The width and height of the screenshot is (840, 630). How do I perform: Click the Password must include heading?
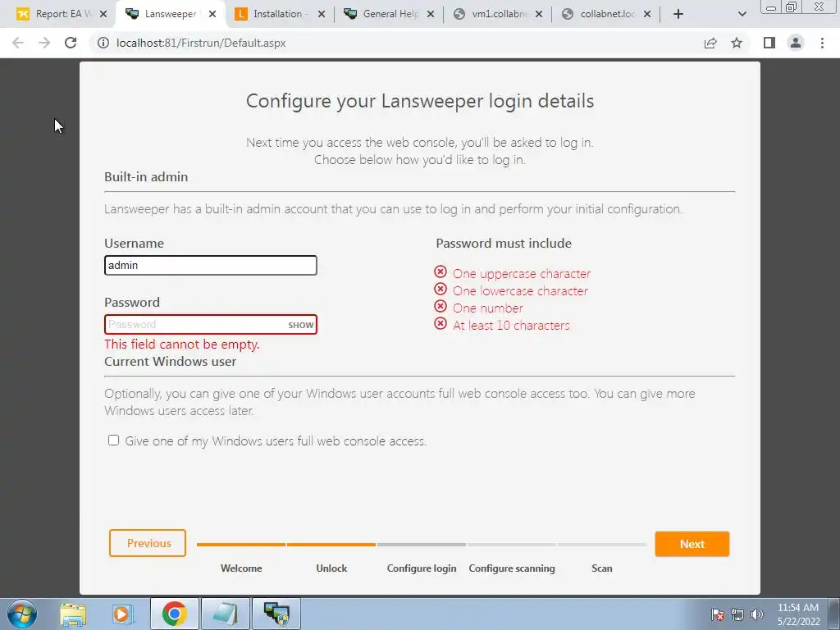point(504,244)
